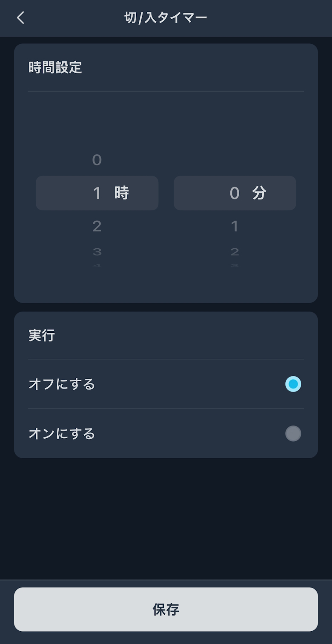This screenshot has width=332, height=644.
Task: Choose minute 2 in the minute wheel
Action: [235, 252]
